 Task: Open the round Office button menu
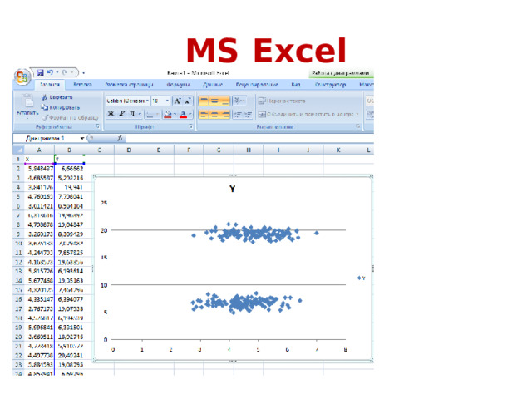click(x=22, y=77)
